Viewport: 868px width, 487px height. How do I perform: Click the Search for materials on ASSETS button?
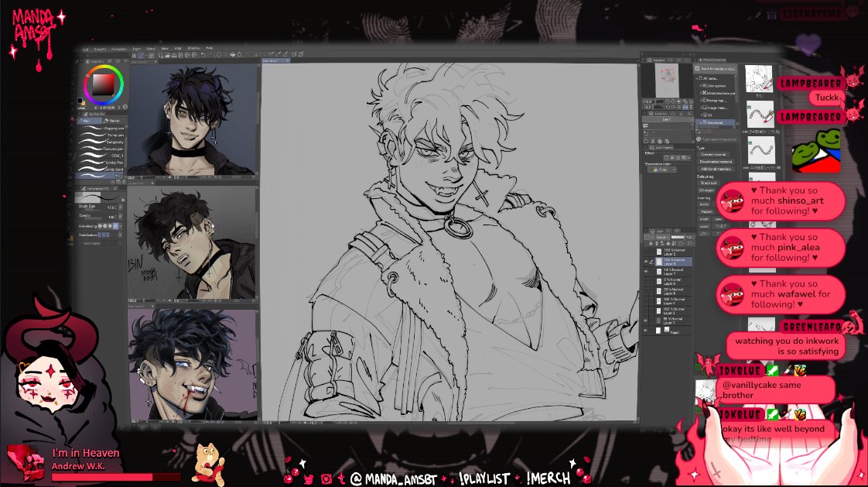(716, 69)
